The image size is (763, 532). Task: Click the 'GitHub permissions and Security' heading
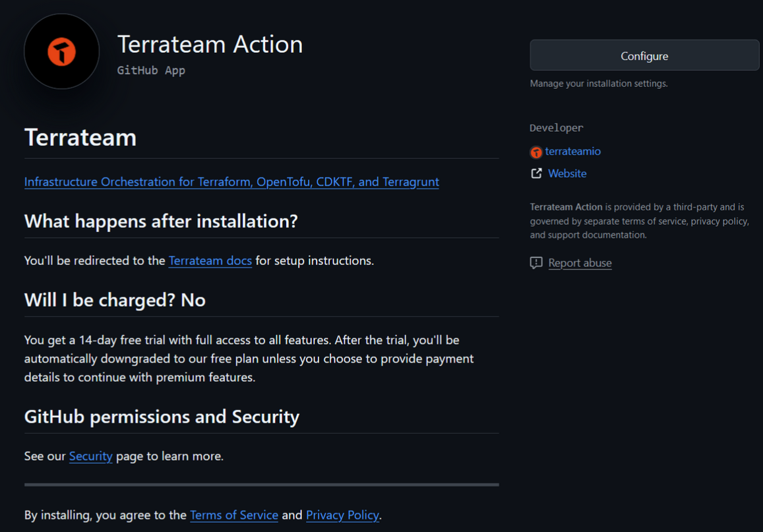click(x=162, y=417)
